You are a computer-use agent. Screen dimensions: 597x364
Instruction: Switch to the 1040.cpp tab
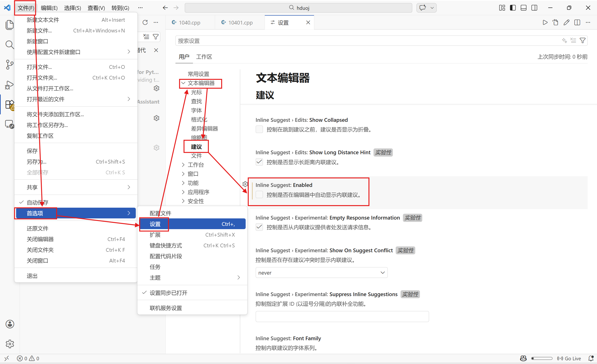[x=190, y=23]
